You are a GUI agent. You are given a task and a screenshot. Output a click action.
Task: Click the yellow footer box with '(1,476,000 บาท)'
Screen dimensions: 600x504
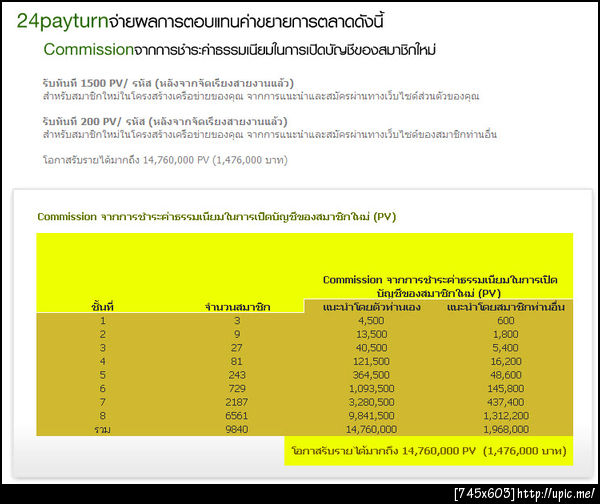click(429, 451)
